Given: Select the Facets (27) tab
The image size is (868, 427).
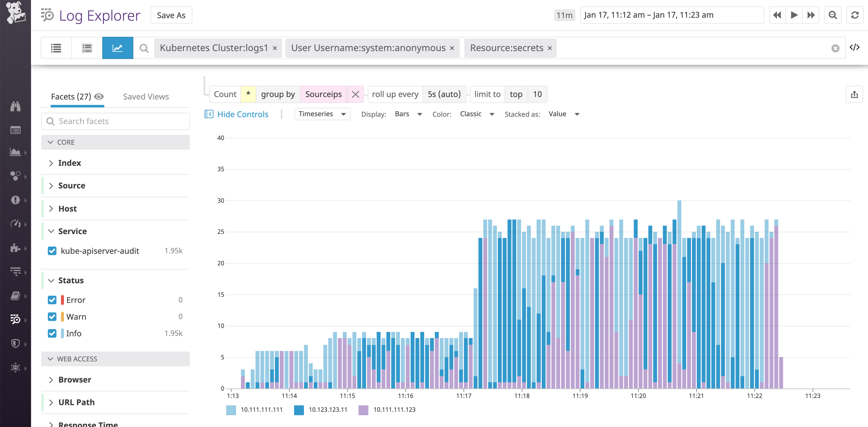Looking at the screenshot, I should [71, 97].
